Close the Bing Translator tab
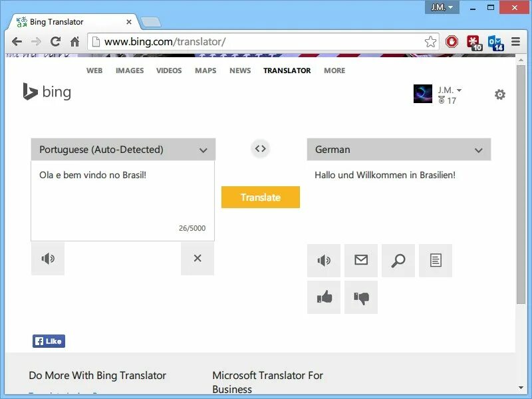Screen dimensions: 532x399 [129, 22]
